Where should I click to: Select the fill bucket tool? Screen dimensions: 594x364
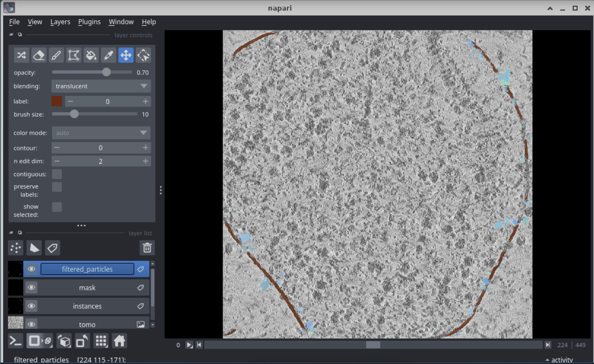(x=91, y=55)
